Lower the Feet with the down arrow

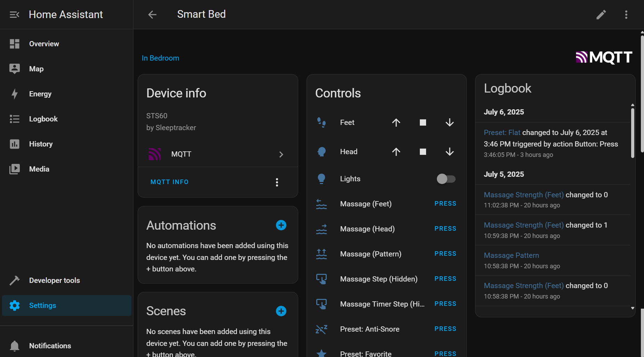(x=450, y=122)
